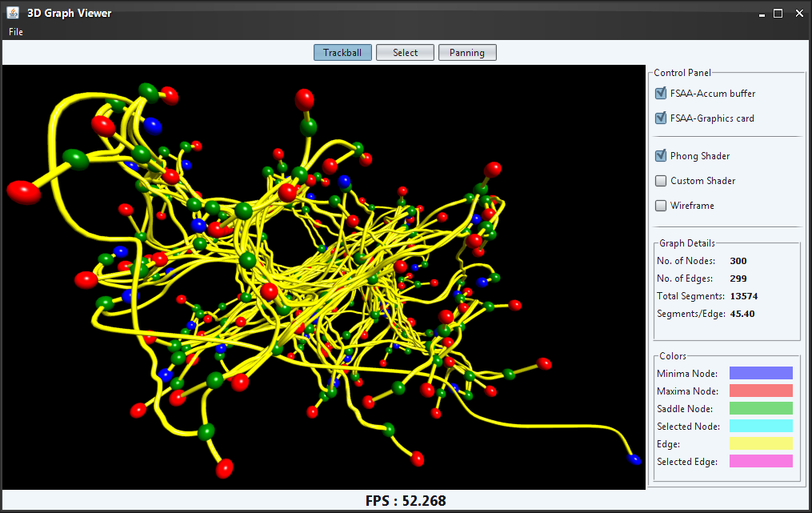Pick the Minima Node blue color swatch
This screenshot has height=513, width=812.
tap(761, 373)
